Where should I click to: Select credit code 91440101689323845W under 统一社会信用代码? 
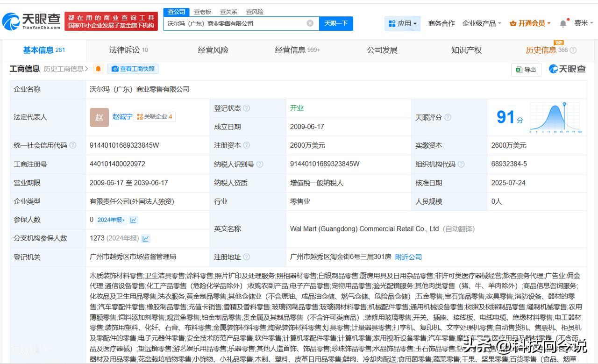(124, 145)
